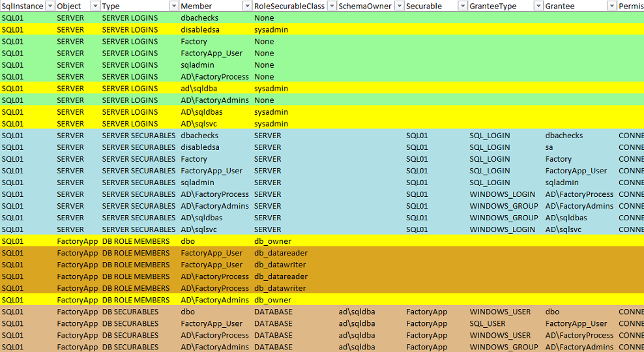Select WINDOWS_GROUP in AD\FactoryAdmins server securables row
Screen dimensions: 644x352
point(504,206)
